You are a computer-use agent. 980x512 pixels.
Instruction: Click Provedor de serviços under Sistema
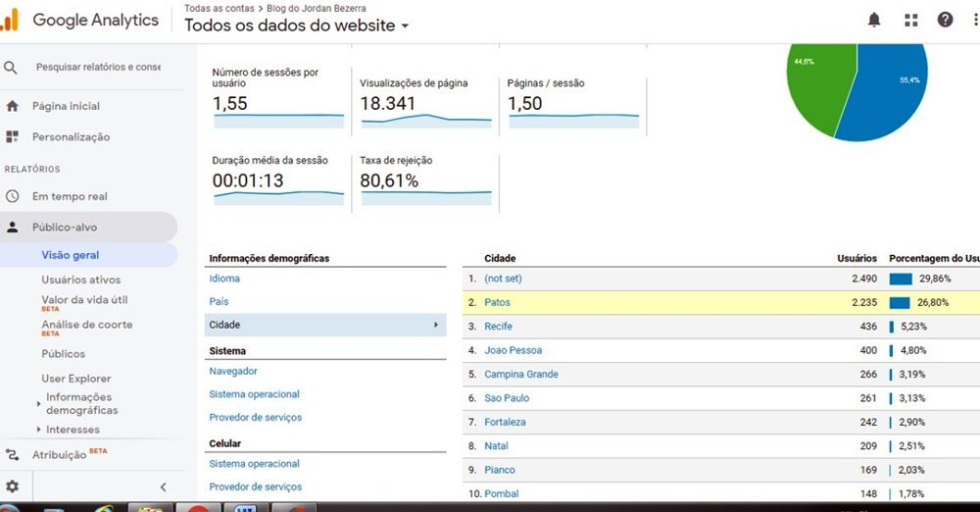[256, 418]
